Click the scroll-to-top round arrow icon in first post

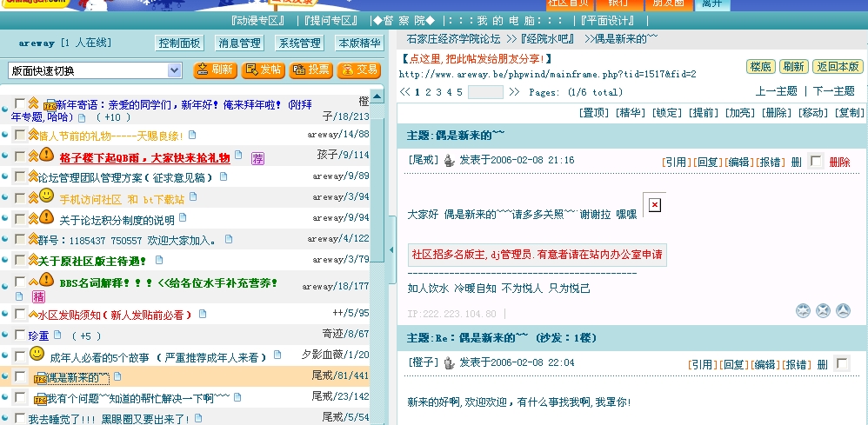(x=843, y=310)
